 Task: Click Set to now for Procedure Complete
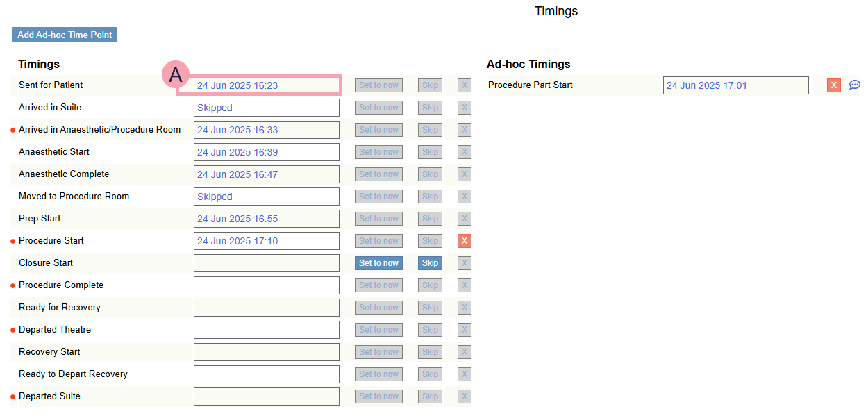pos(378,285)
